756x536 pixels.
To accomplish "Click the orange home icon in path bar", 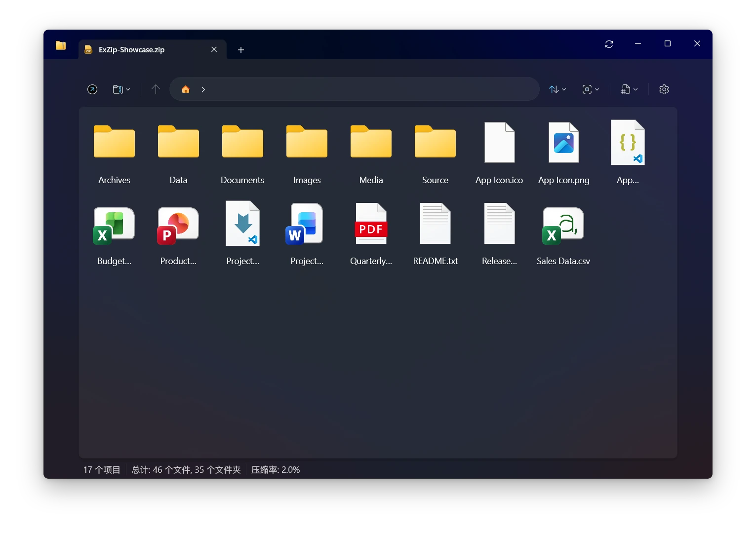I will (x=186, y=89).
